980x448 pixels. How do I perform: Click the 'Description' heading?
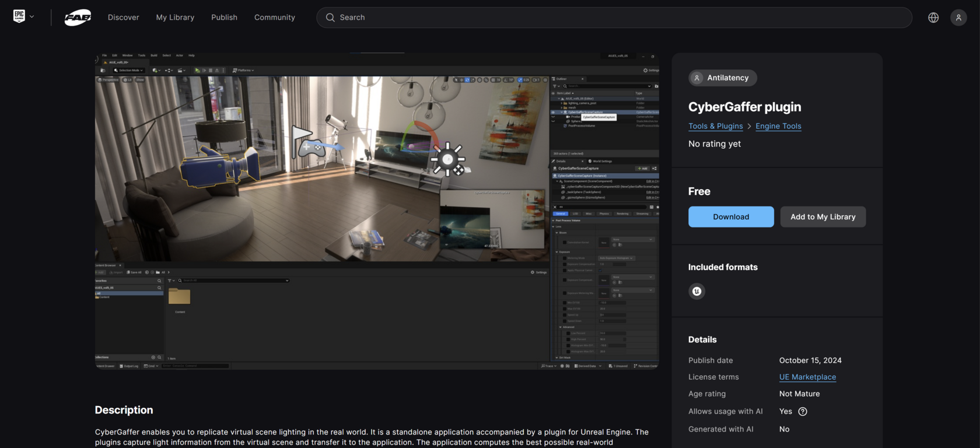[124, 410]
